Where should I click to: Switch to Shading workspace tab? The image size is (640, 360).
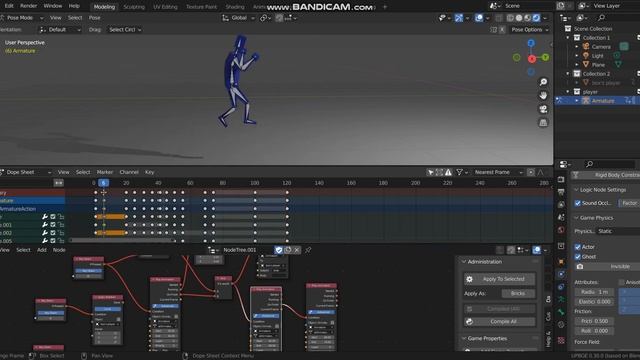tap(235, 7)
